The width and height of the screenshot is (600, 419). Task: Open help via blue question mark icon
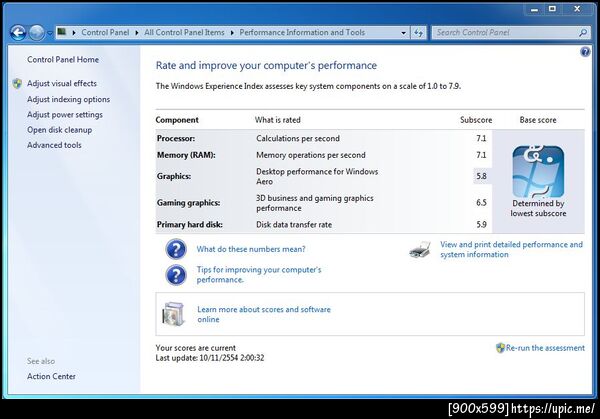point(585,52)
